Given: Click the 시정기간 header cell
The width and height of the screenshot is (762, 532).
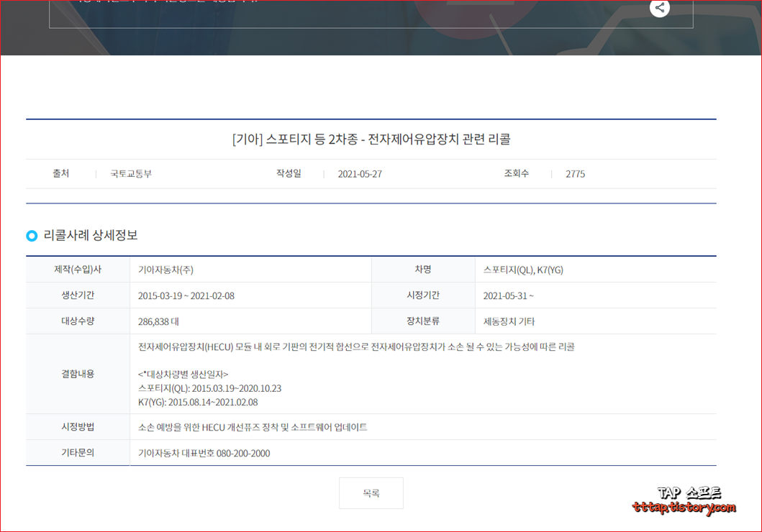Looking at the screenshot, I should [x=423, y=295].
